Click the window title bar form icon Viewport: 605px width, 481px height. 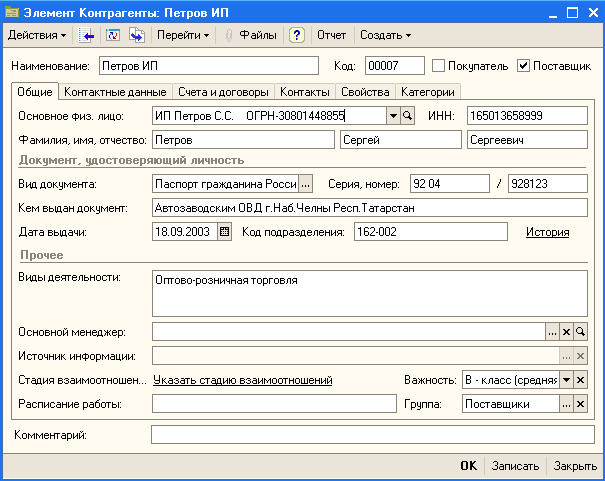pos(12,13)
